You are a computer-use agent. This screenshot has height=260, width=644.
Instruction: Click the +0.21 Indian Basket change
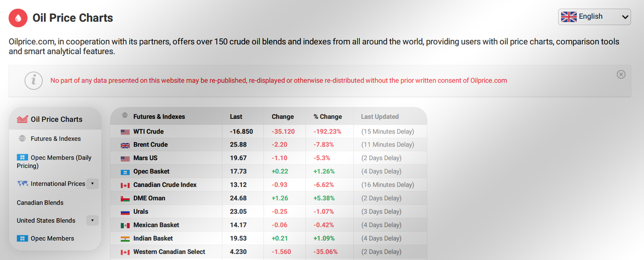pos(280,238)
